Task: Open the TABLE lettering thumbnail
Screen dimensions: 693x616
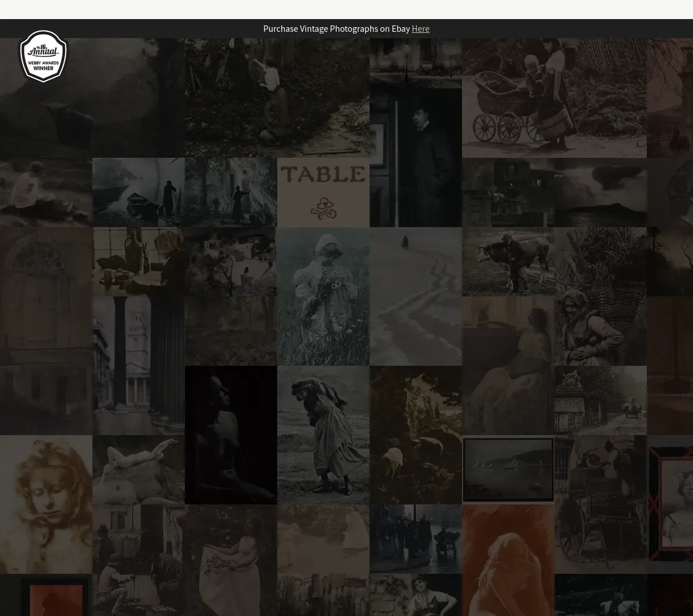Action: pyautogui.click(x=323, y=192)
